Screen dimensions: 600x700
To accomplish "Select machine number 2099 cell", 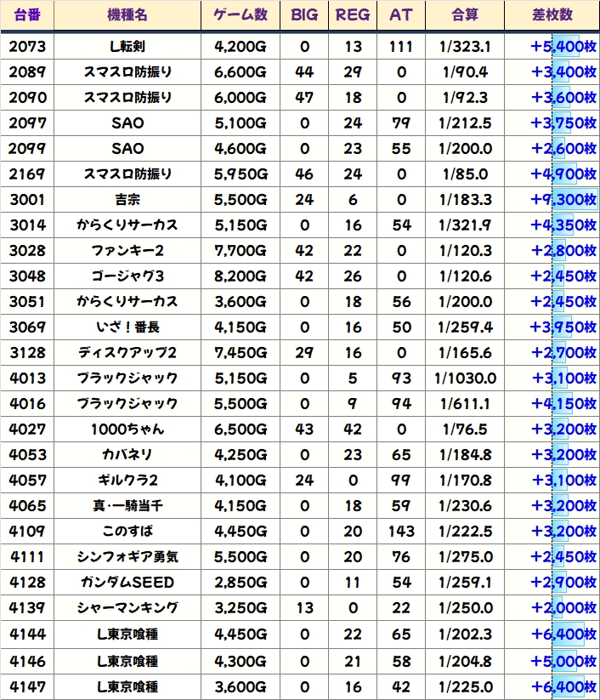I will coord(27,148).
